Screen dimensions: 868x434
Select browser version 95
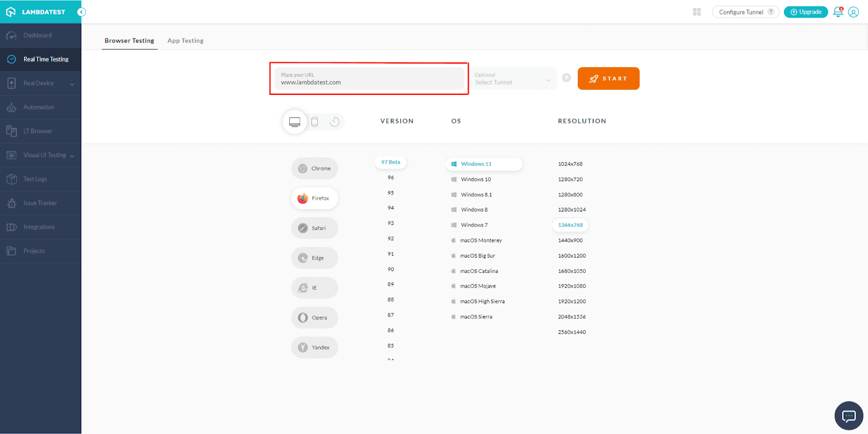click(x=391, y=193)
